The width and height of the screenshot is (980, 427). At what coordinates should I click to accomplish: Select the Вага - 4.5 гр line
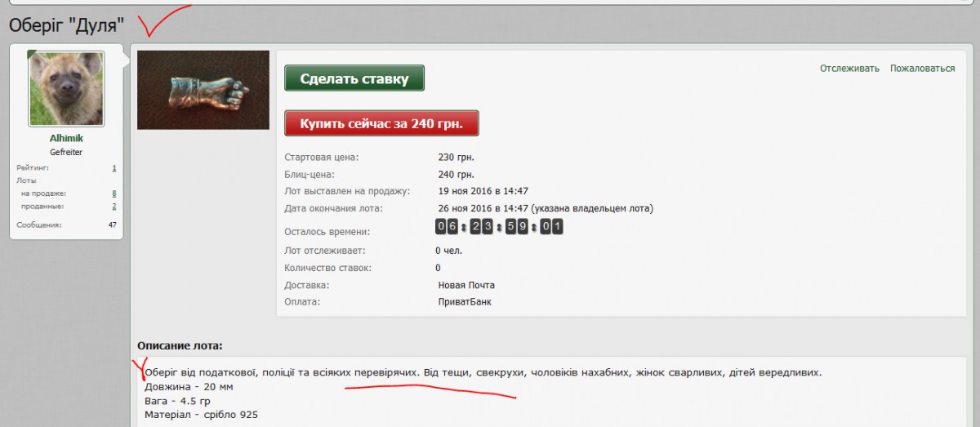pyautogui.click(x=177, y=401)
